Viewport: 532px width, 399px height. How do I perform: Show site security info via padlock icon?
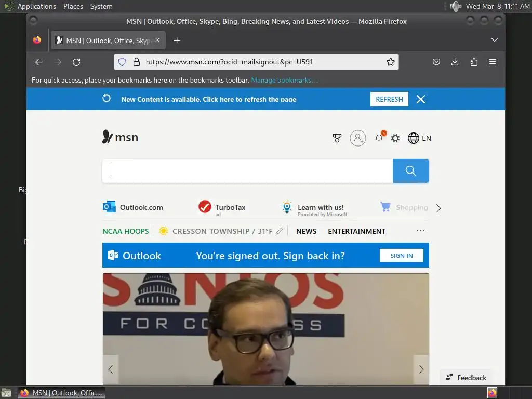click(x=137, y=62)
